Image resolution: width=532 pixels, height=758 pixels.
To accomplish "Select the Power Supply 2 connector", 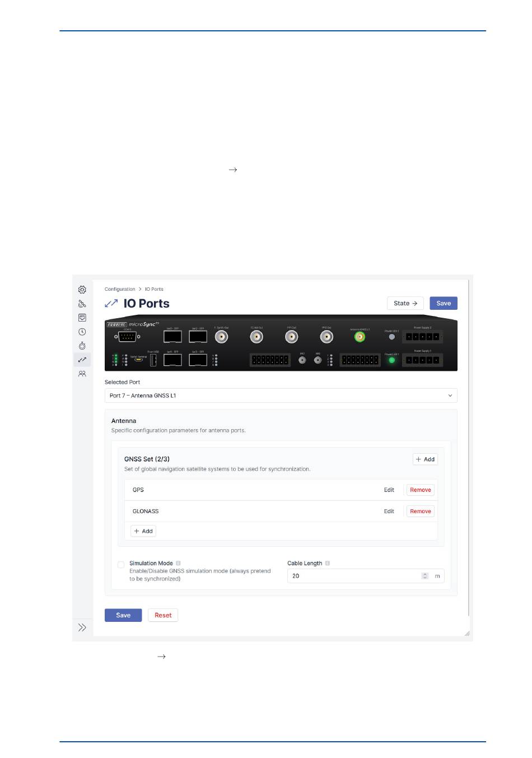I will (x=423, y=337).
